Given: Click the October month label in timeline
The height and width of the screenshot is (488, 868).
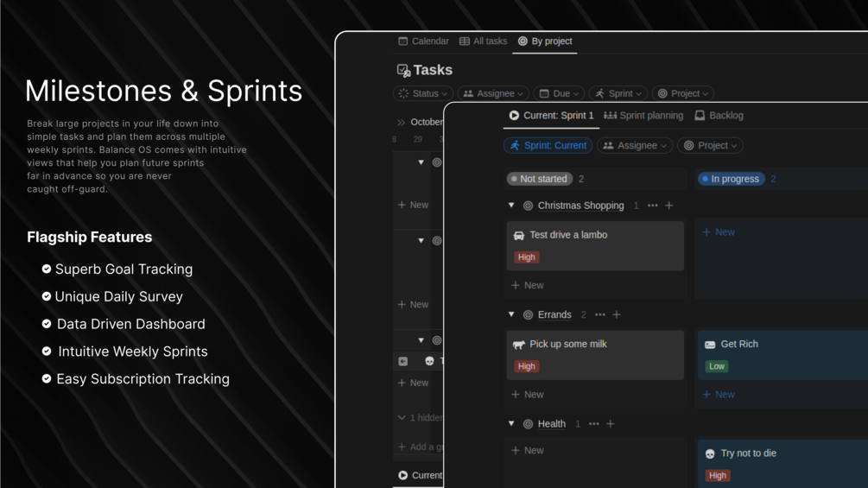Looking at the screenshot, I should tap(427, 122).
